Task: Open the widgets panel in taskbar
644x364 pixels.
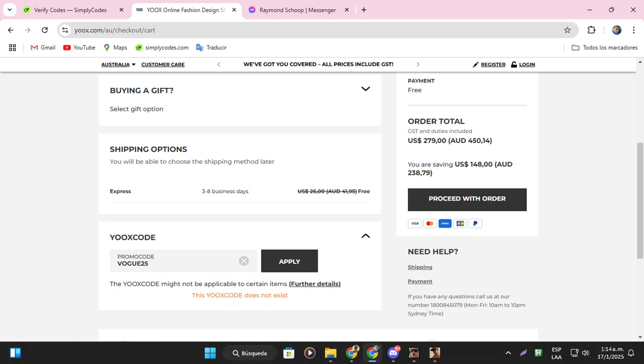Action: (15, 353)
